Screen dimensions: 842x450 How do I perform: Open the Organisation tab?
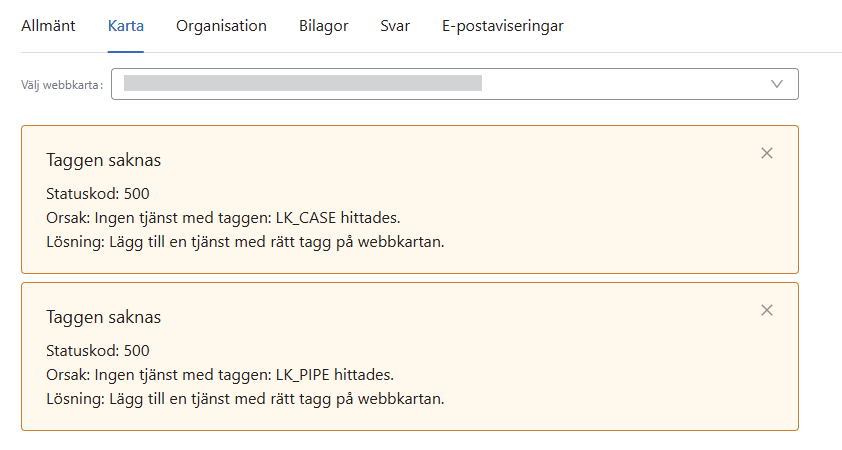221,26
